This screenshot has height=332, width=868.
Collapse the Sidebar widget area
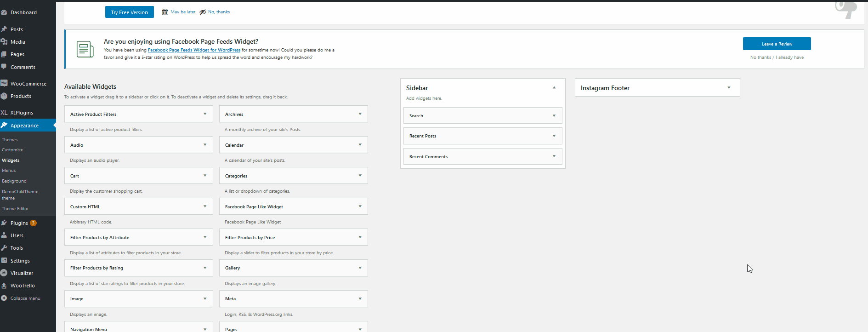pyautogui.click(x=554, y=87)
